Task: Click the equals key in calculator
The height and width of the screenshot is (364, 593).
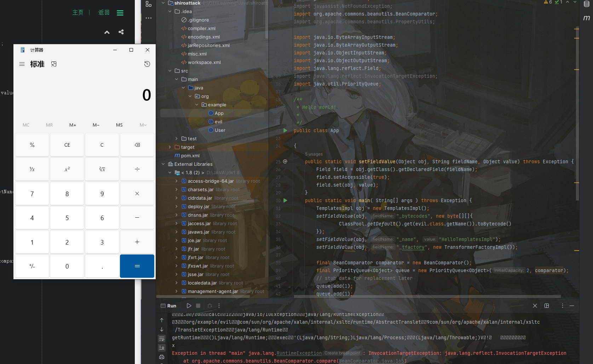Action: (x=137, y=266)
